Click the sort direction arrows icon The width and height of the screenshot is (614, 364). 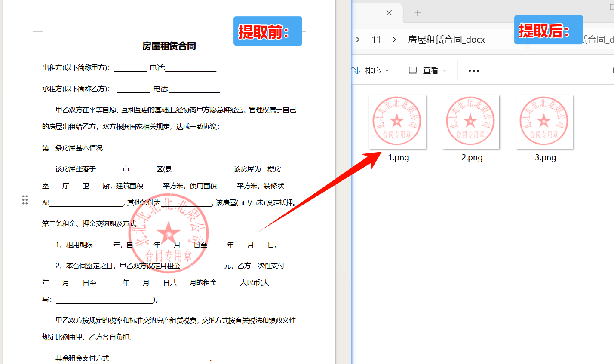point(356,70)
